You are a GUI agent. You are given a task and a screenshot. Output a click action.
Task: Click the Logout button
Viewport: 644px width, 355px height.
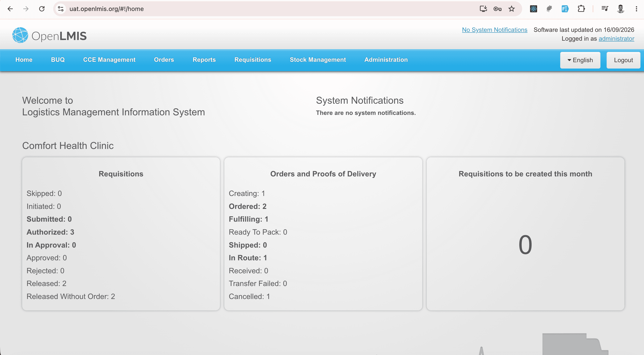623,60
